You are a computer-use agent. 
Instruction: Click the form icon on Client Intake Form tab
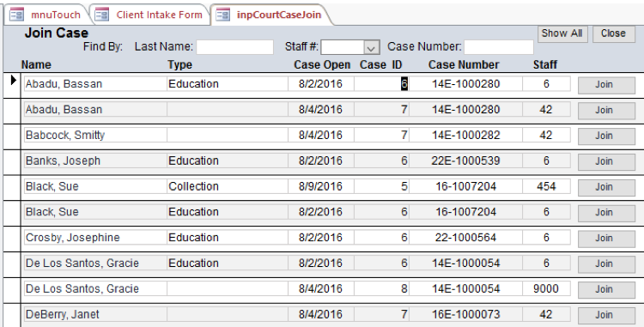pos(102,15)
